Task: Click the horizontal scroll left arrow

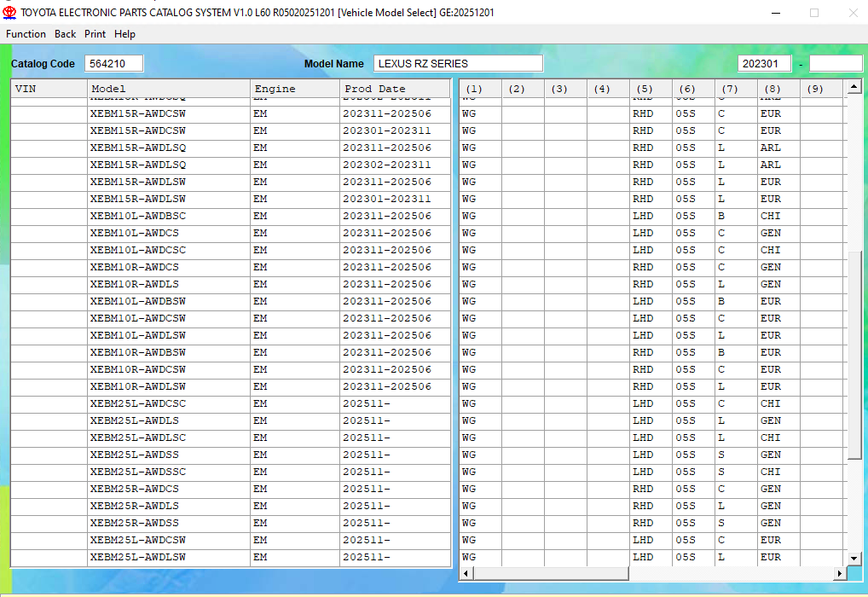Action: (466, 574)
